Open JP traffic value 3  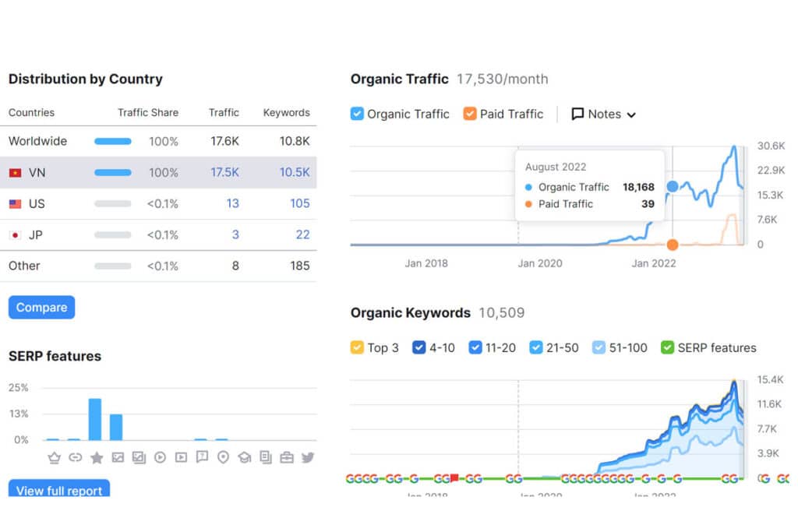click(235, 234)
